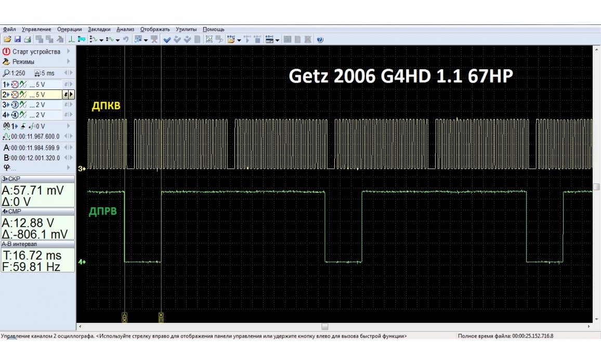Click the magnifier zoom 1:250 icon
Screen dimensions: 601x364
tap(6, 73)
